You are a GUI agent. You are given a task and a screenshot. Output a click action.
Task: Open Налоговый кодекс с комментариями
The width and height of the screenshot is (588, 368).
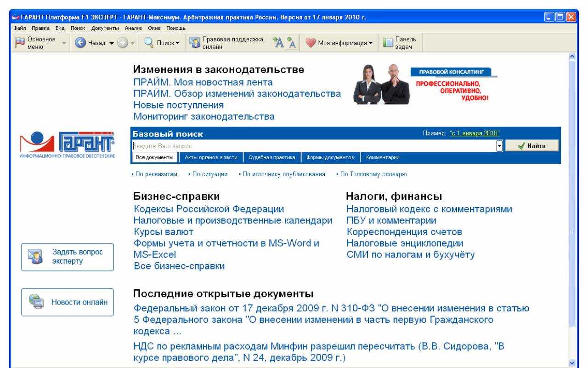pos(430,209)
